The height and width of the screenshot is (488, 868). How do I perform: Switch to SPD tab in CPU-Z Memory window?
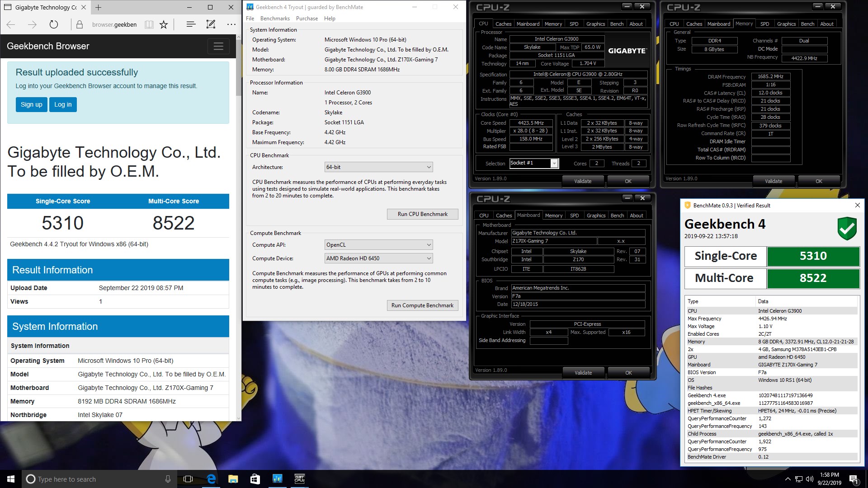[x=764, y=24]
